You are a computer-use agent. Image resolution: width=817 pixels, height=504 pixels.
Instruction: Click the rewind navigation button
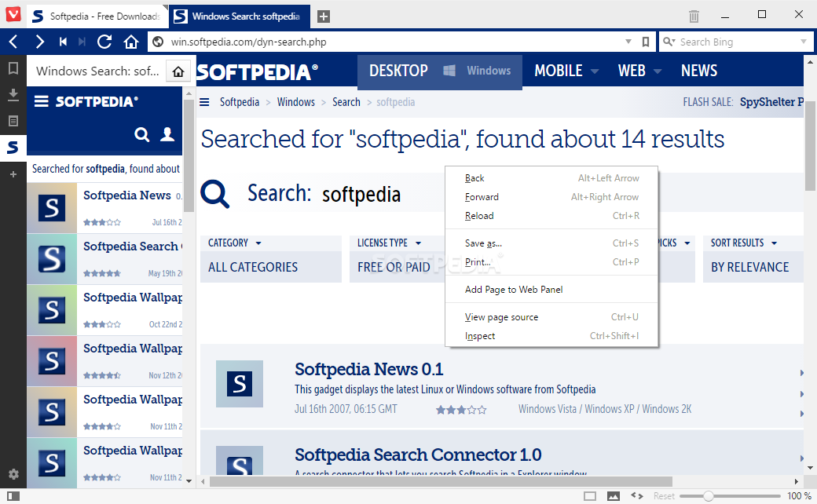point(63,42)
